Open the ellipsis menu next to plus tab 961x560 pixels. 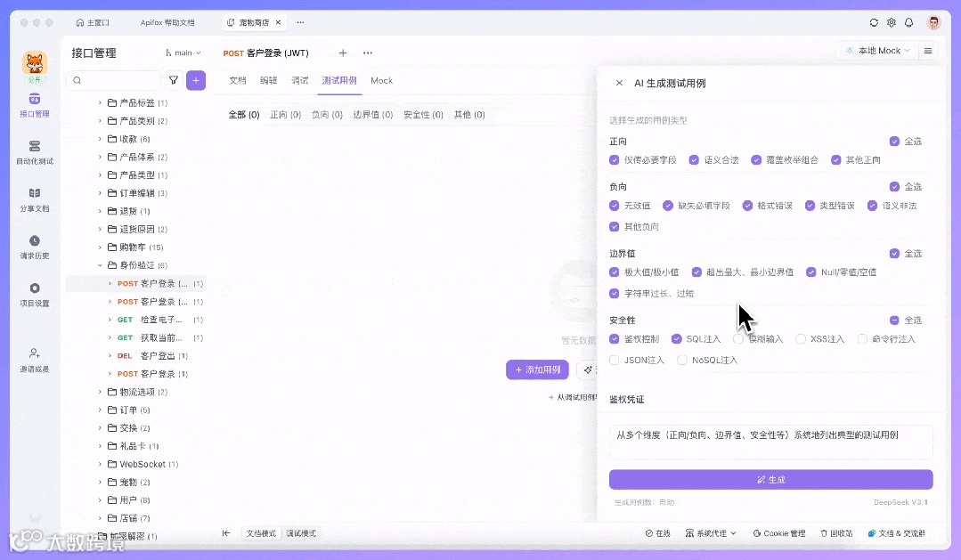coord(367,53)
